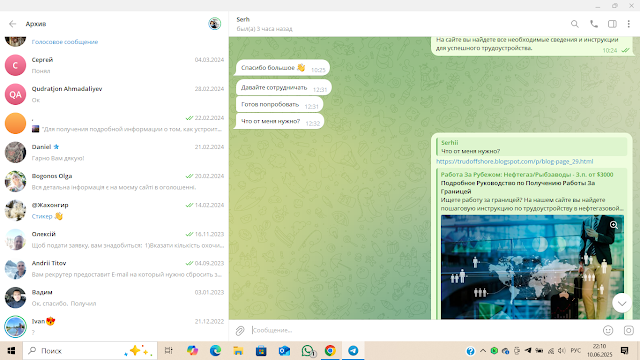Click the Windows Поиск search box
The width and height of the screenshot is (640, 360).
(x=90, y=351)
